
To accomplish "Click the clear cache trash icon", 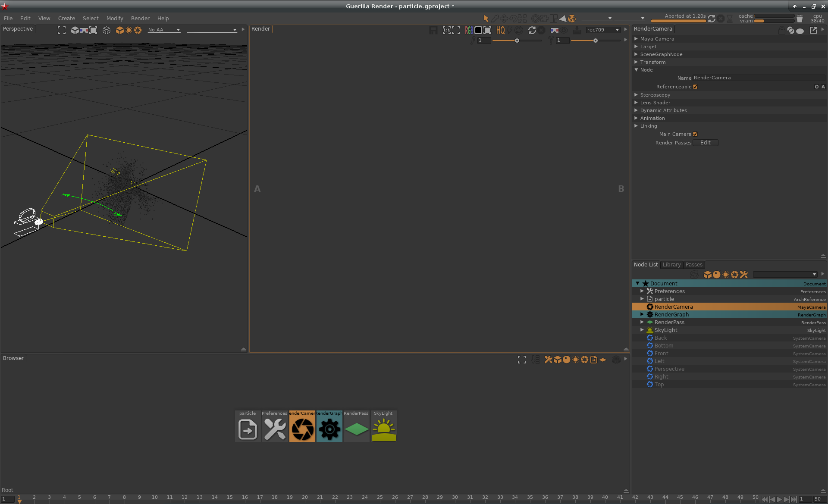I will click(x=800, y=19).
